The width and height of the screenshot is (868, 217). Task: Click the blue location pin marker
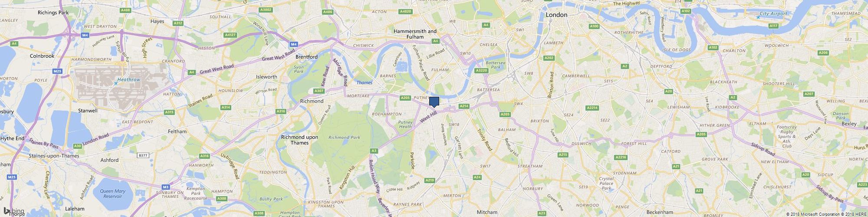pos(434,102)
